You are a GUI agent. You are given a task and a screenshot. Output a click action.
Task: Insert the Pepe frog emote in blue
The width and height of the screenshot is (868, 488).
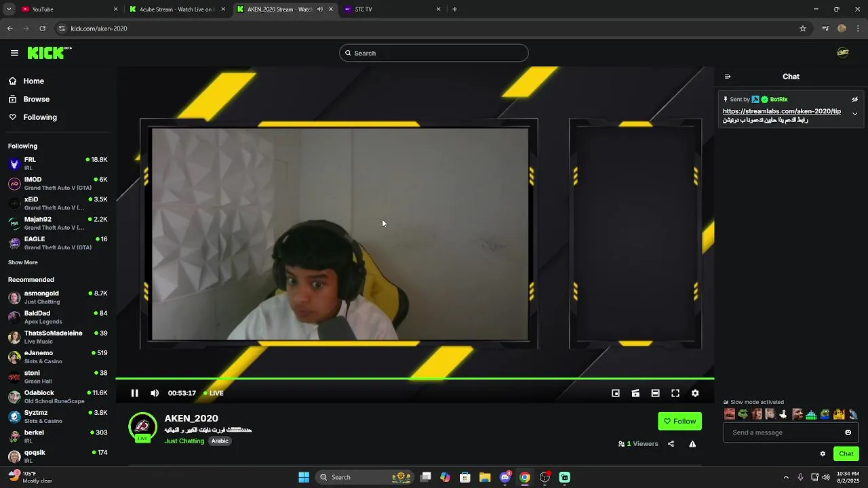point(825,414)
